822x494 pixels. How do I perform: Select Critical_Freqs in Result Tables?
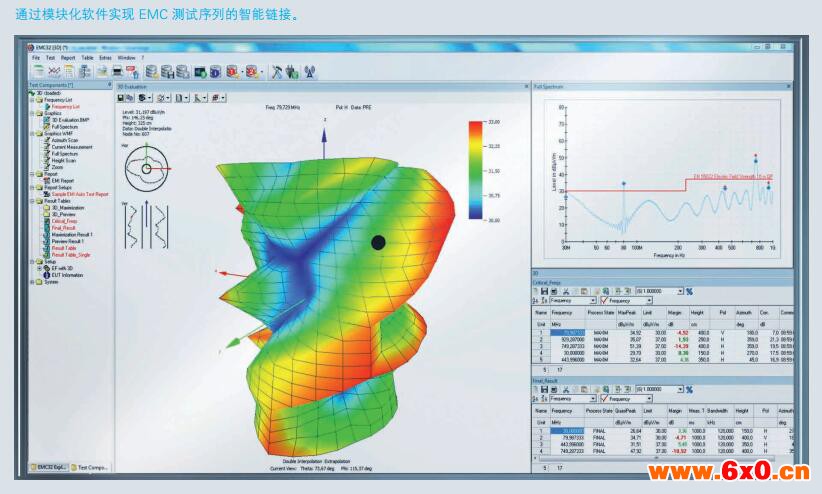[x=64, y=221]
